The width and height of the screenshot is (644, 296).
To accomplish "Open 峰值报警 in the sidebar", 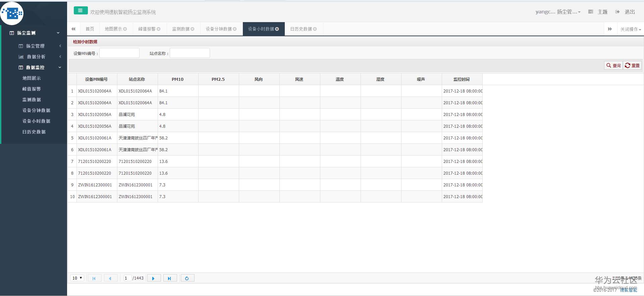I will [x=32, y=89].
